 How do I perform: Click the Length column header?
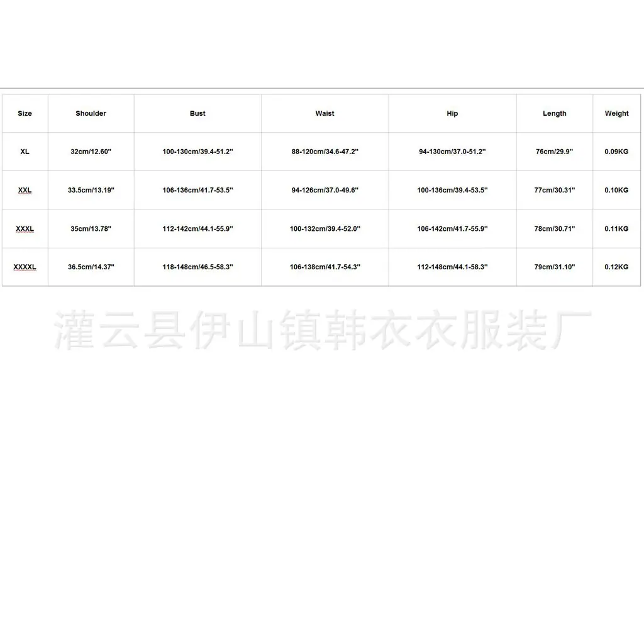point(555,113)
